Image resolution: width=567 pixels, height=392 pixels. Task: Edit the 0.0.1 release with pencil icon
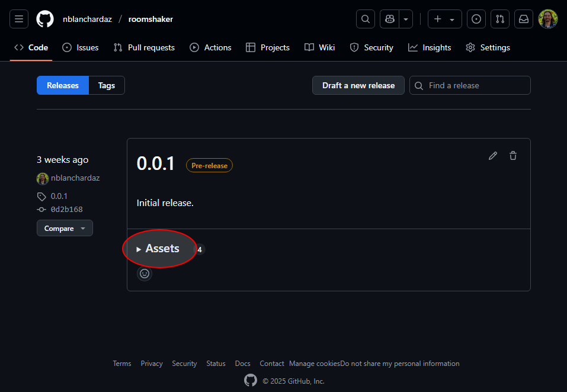493,156
